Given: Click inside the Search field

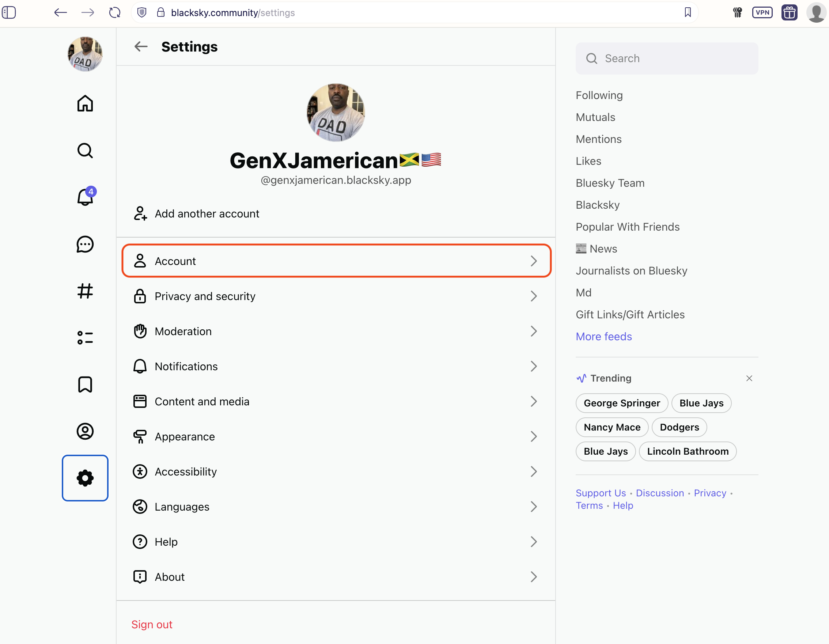Looking at the screenshot, I should (667, 58).
